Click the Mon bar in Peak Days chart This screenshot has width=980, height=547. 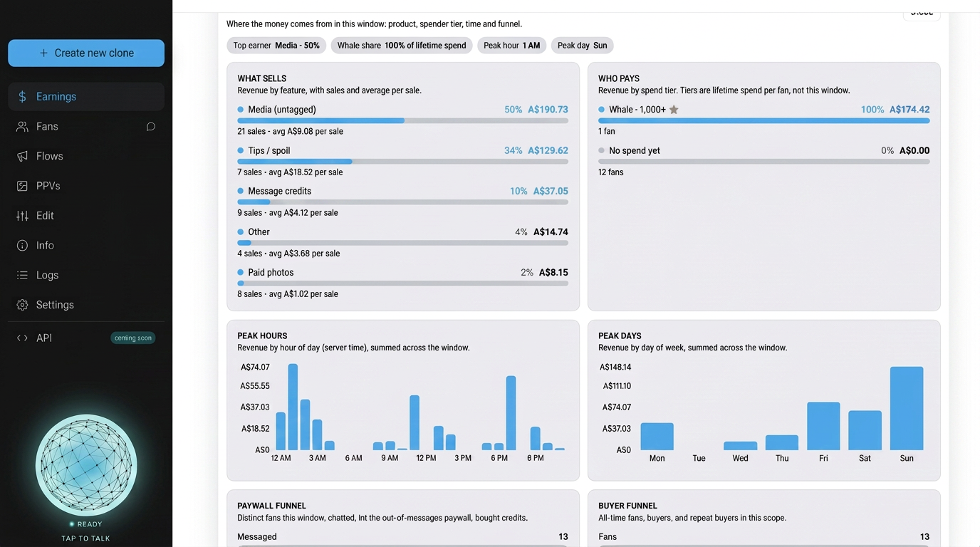click(x=657, y=437)
